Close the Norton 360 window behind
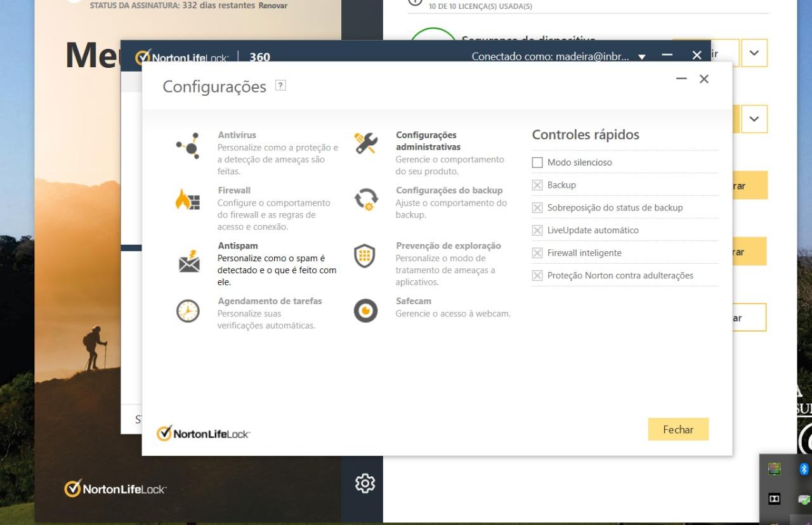Screen dimensions: 812x525 coord(697,55)
